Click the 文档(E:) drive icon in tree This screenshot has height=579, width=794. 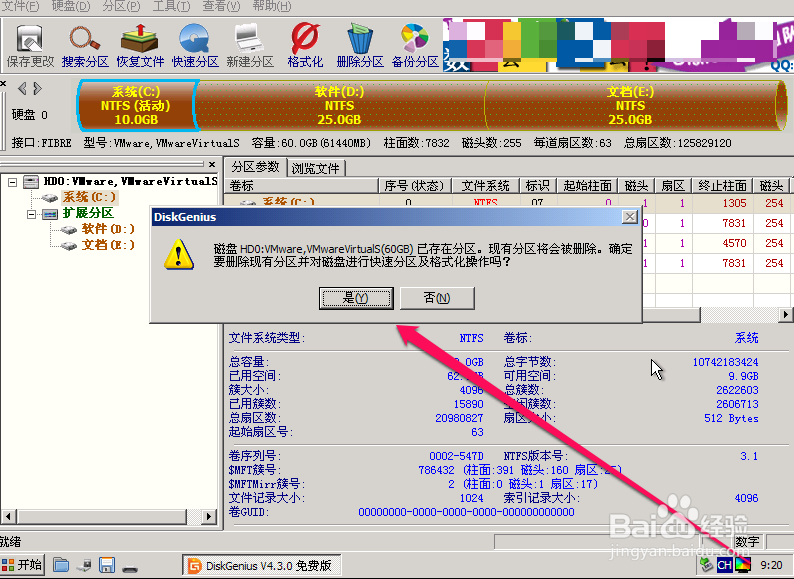(68, 246)
